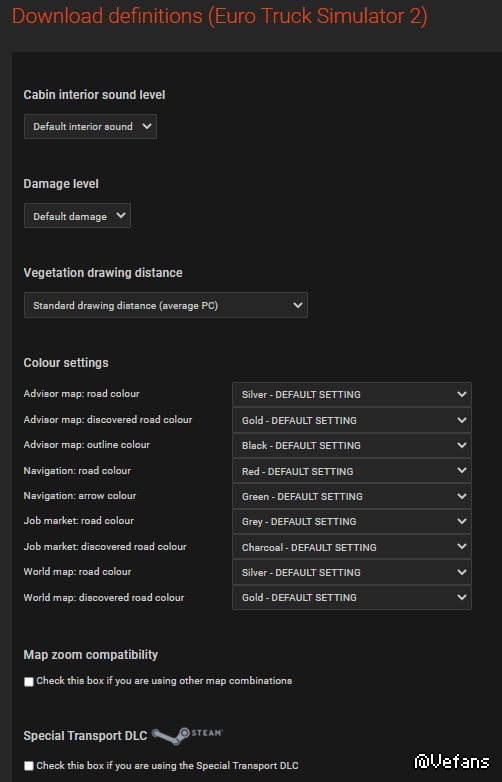
Task: Expand Job market road colour Grey dropdown
Action: click(x=352, y=521)
